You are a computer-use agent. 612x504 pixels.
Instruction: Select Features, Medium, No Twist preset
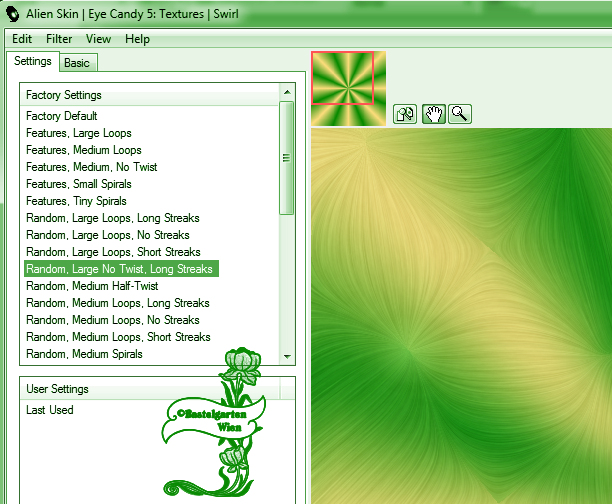tap(92, 167)
